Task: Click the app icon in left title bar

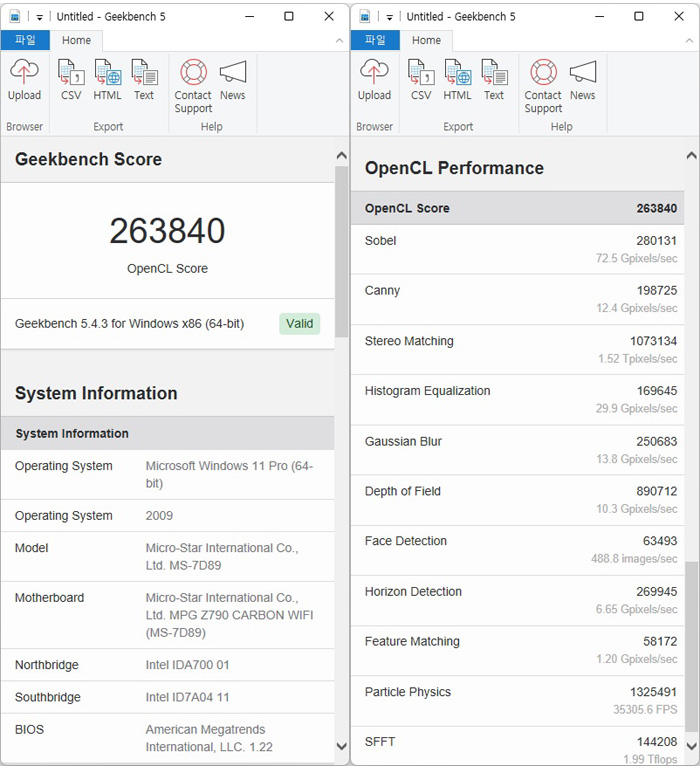Action: coord(15,17)
